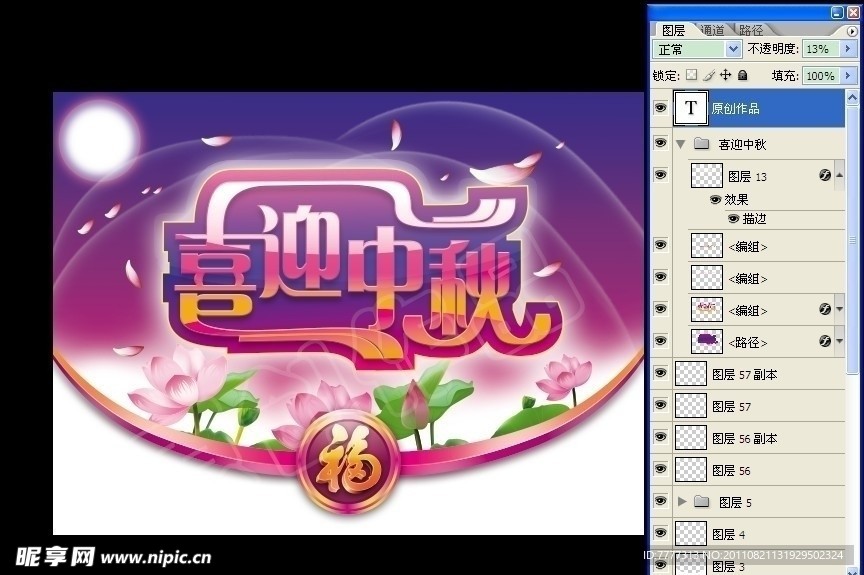Lock image pixels brush icon
This screenshot has height=575, width=864.
709,75
